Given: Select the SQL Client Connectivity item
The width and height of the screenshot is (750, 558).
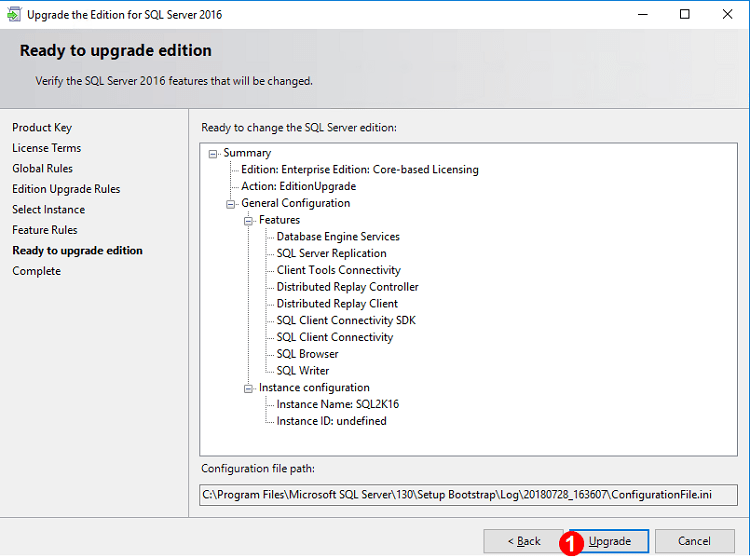Looking at the screenshot, I should pos(335,337).
